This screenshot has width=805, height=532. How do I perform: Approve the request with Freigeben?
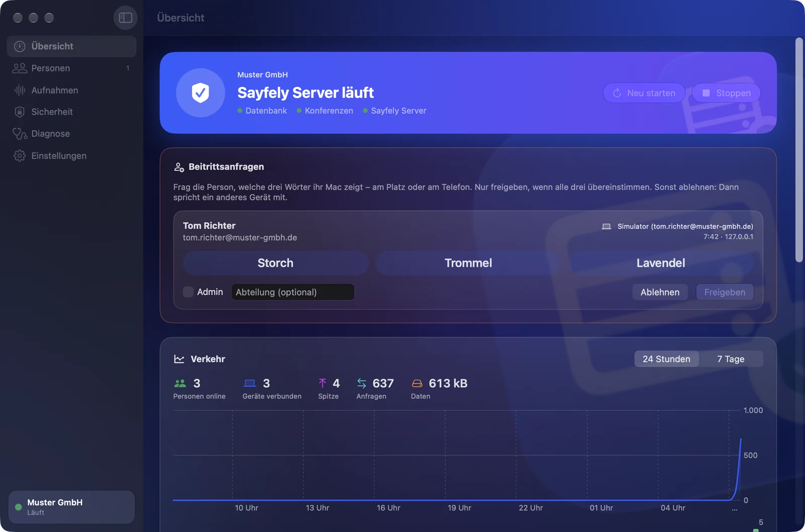(x=725, y=292)
